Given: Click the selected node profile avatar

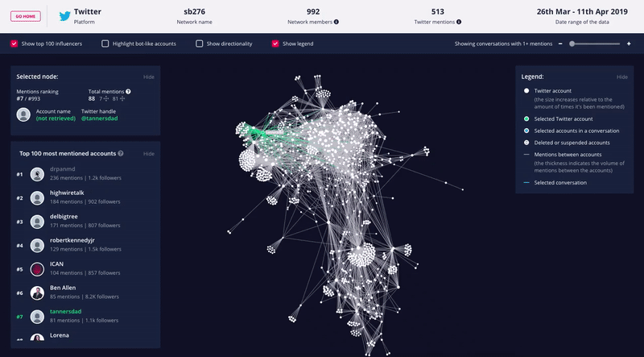Looking at the screenshot, I should [23, 114].
